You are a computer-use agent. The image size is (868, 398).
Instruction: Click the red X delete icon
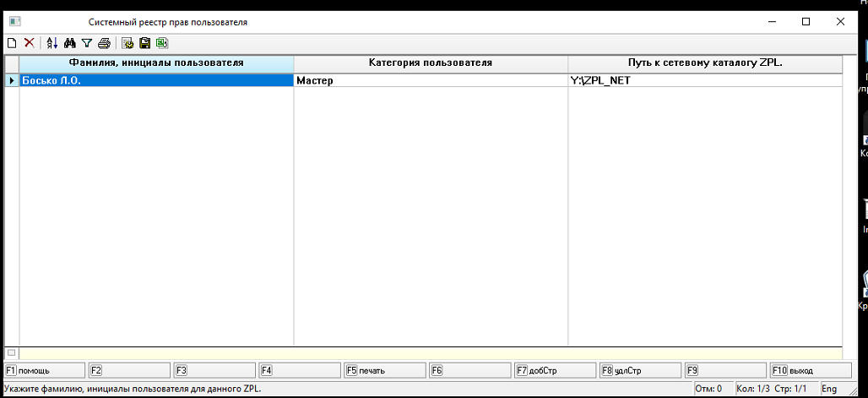click(x=29, y=43)
